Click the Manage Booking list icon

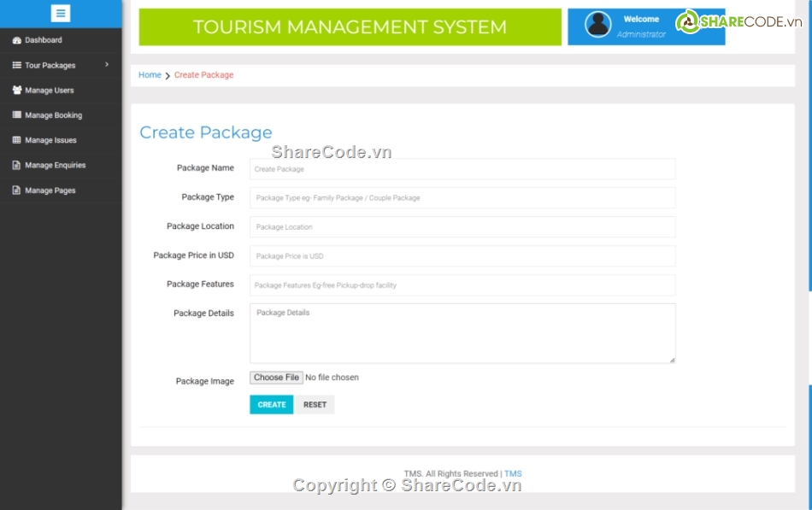pyautogui.click(x=17, y=115)
